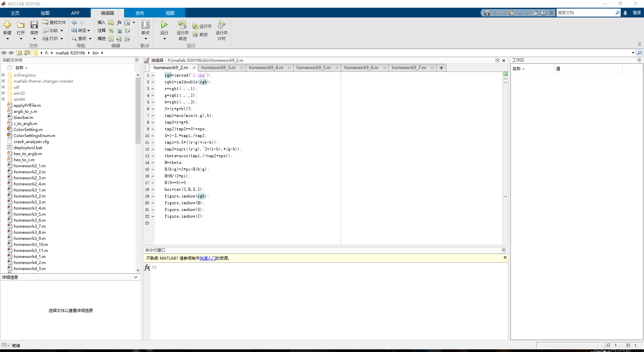Screen dimensions: 644x352
Task: Click the green percent comment icon
Action: pyautogui.click(x=111, y=31)
